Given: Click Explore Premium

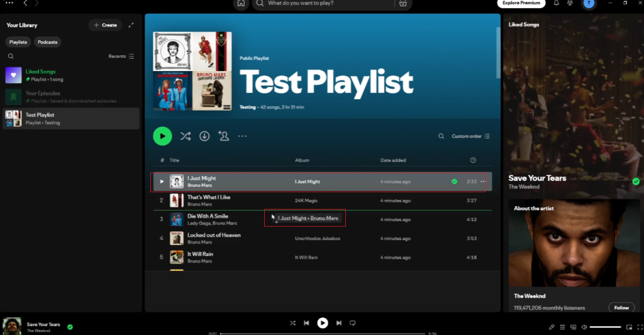Looking at the screenshot, I should (x=521, y=3).
